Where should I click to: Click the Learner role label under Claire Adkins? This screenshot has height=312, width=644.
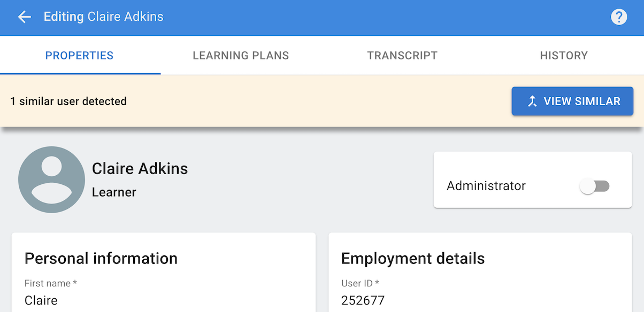(114, 192)
